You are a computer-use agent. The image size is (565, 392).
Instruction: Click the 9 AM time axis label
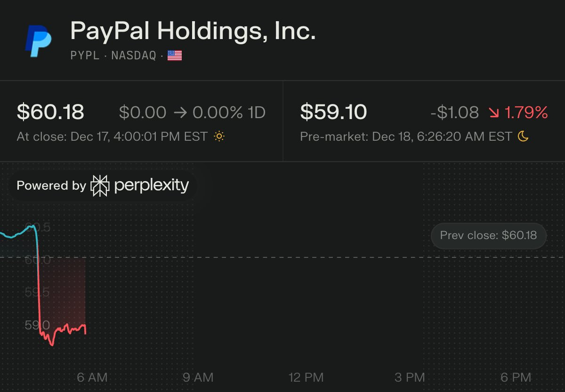coord(198,377)
